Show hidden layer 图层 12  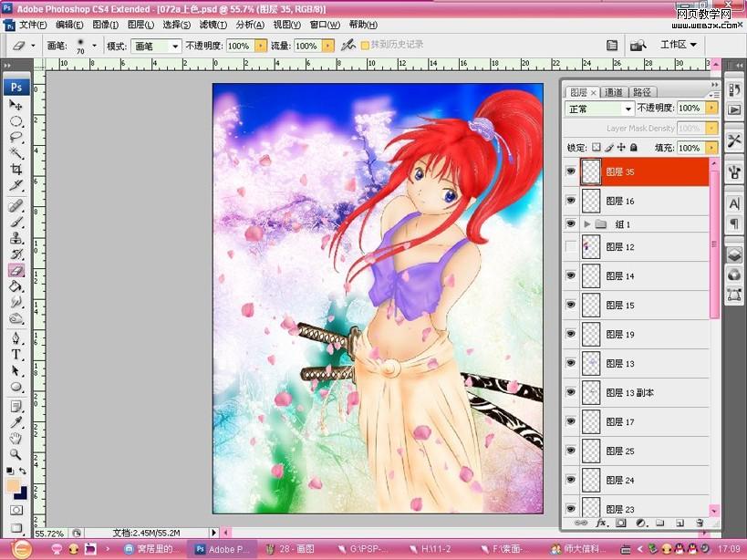coord(571,247)
